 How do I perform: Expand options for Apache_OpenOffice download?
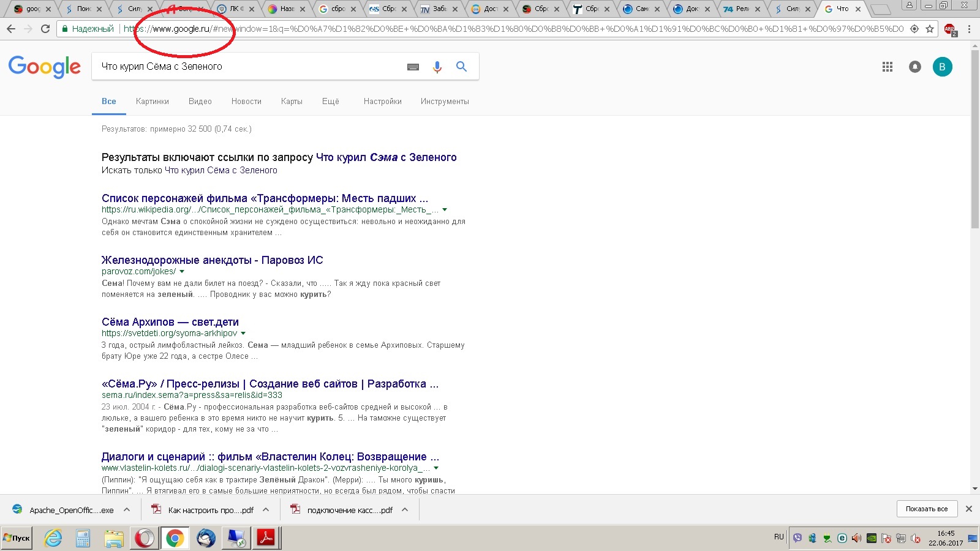coord(127,509)
